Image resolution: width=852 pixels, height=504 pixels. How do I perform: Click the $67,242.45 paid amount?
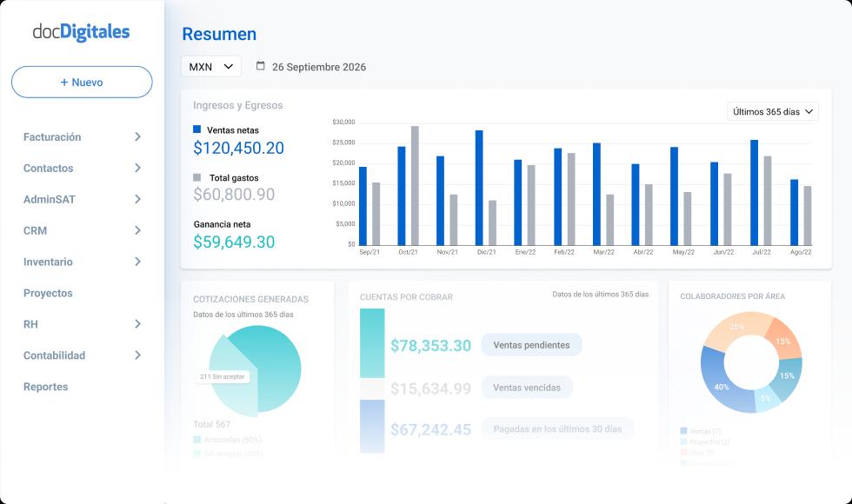[431, 429]
